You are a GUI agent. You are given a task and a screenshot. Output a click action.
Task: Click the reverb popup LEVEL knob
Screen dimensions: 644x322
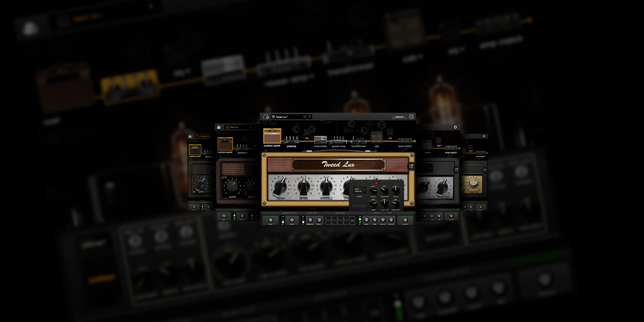tap(373, 190)
